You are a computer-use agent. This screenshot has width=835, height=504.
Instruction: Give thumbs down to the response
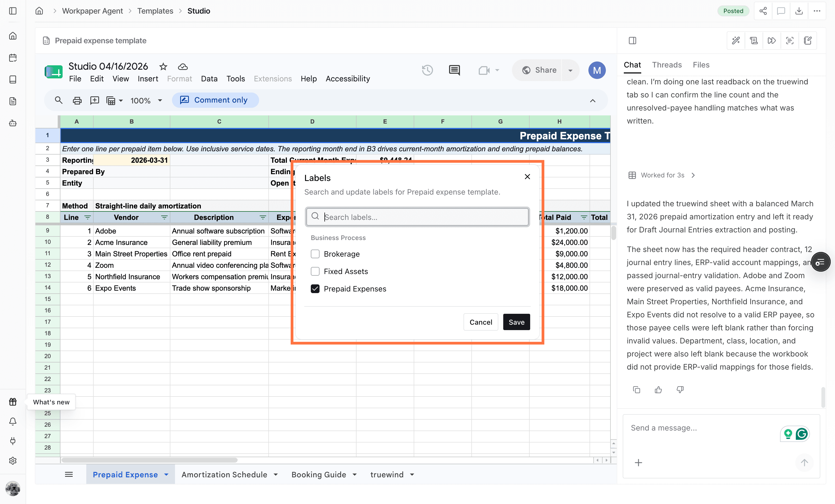coord(680,390)
